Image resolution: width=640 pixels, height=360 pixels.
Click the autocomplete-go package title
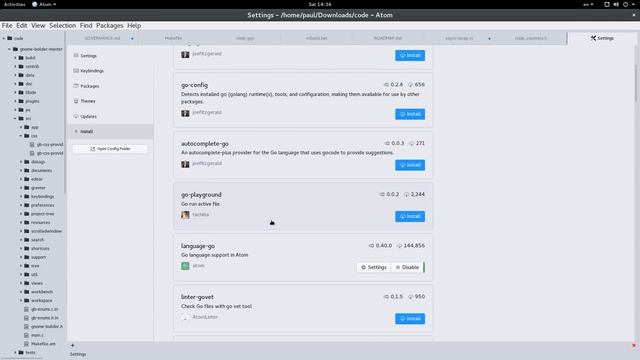pyautogui.click(x=204, y=144)
